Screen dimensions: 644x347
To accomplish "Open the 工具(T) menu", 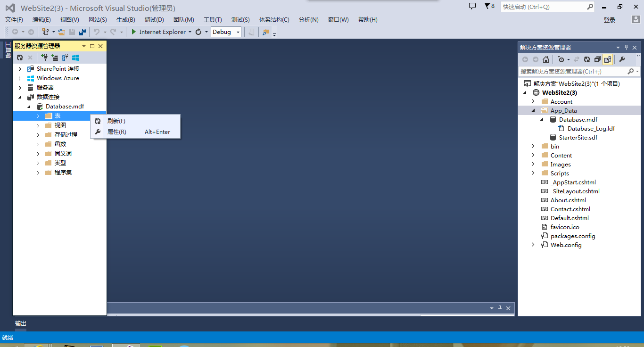I will [213, 20].
